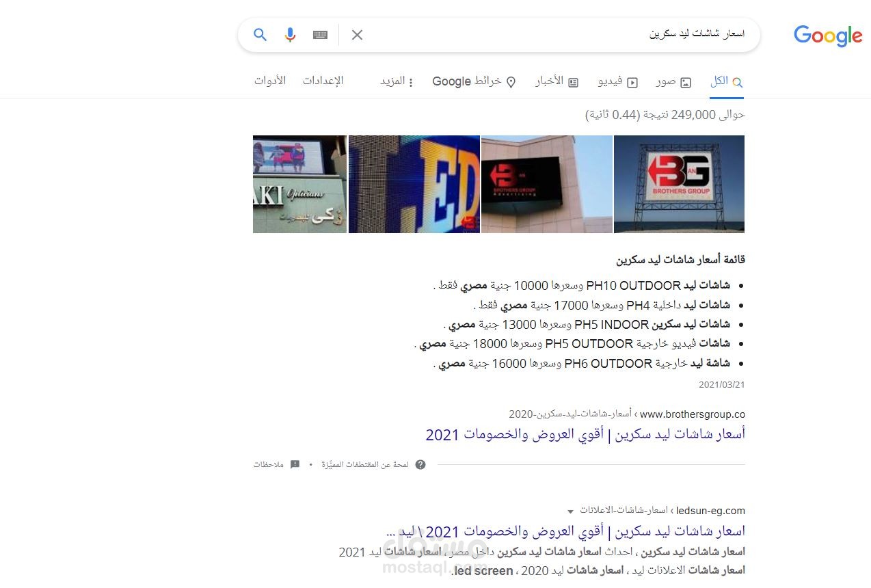This screenshot has height=588, width=871.
Task: Switch to the فيديو (Videos) tab
Action: [618, 81]
